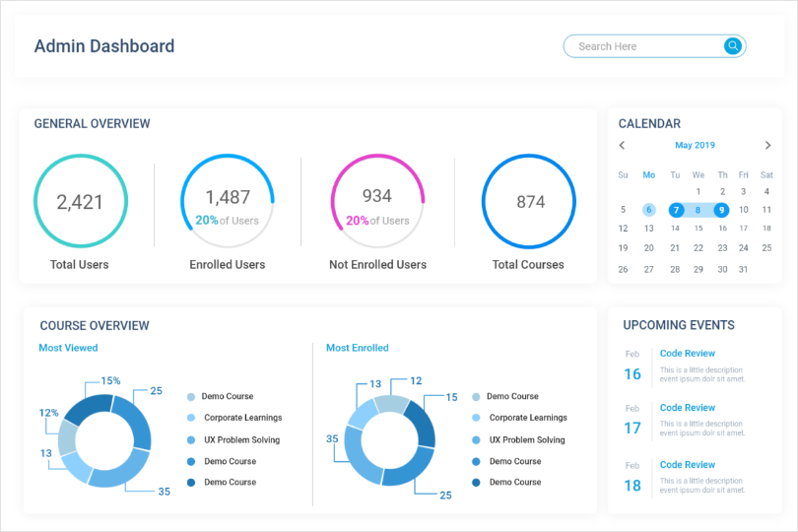Click the Upcoming Events heading
This screenshot has width=798, height=532.
tap(679, 325)
